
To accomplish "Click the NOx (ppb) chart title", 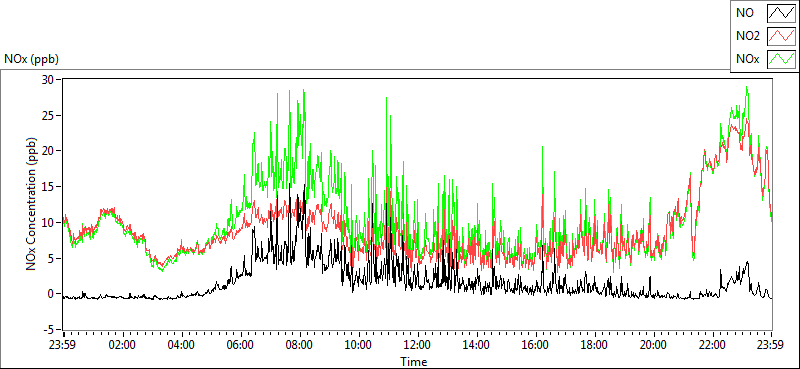I will pos(32,59).
